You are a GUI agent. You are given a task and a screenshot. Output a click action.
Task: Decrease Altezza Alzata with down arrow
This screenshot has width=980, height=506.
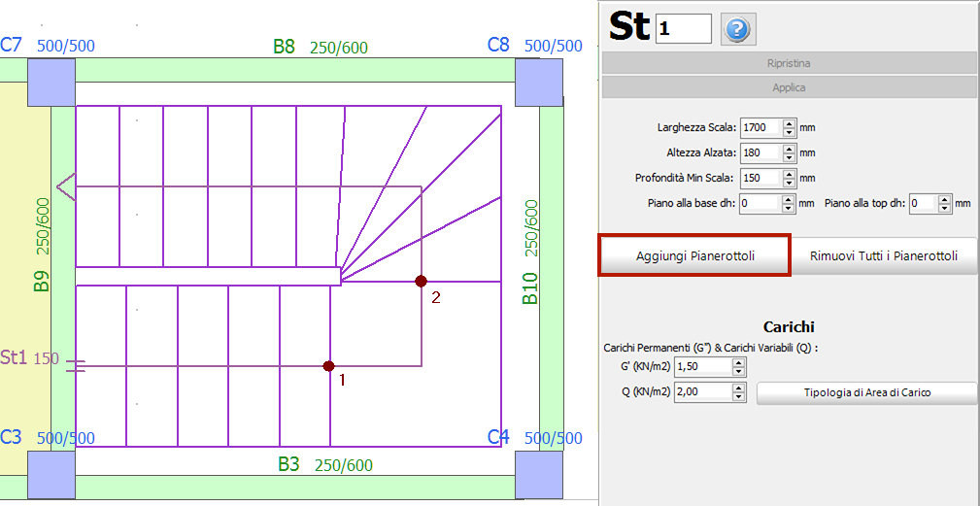tap(790, 157)
